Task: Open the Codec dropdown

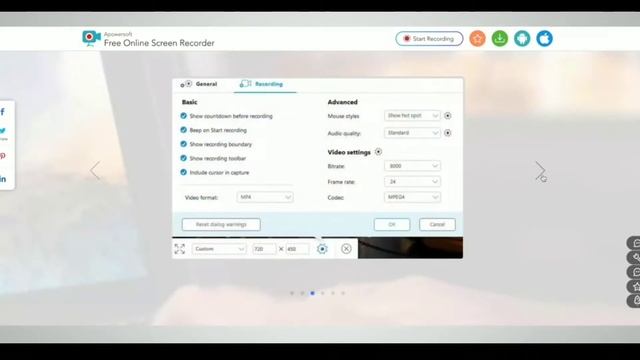Action: click(x=412, y=197)
